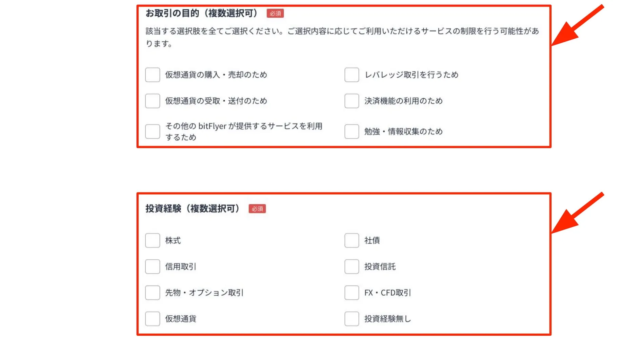
Task: Click the 必須 badge next to お取引の目的
Action: tap(275, 13)
